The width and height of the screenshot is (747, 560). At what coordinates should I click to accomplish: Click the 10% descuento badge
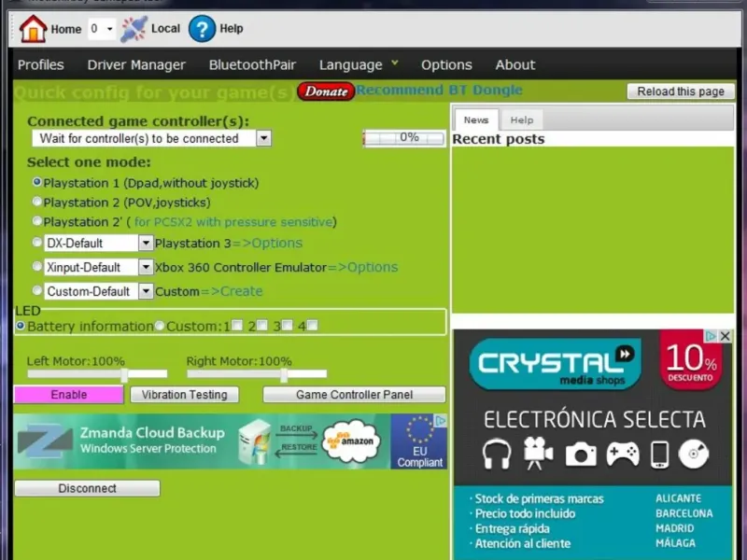tap(691, 360)
